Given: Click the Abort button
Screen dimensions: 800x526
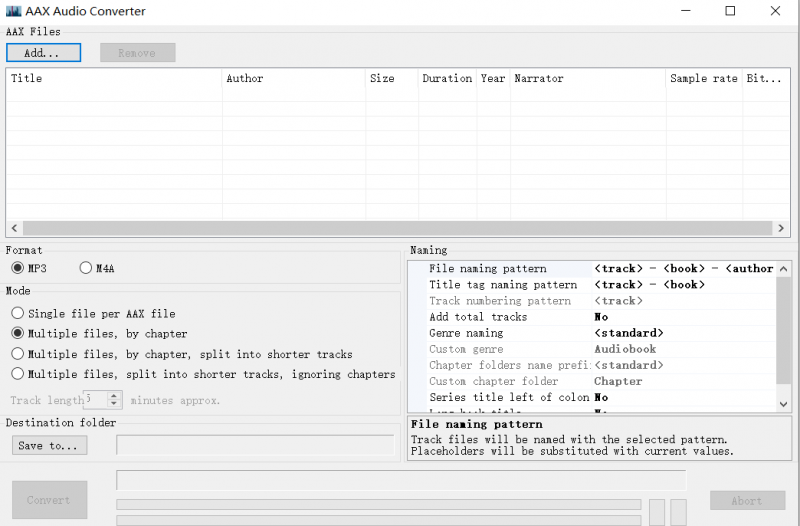Looking at the screenshot, I should (747, 500).
